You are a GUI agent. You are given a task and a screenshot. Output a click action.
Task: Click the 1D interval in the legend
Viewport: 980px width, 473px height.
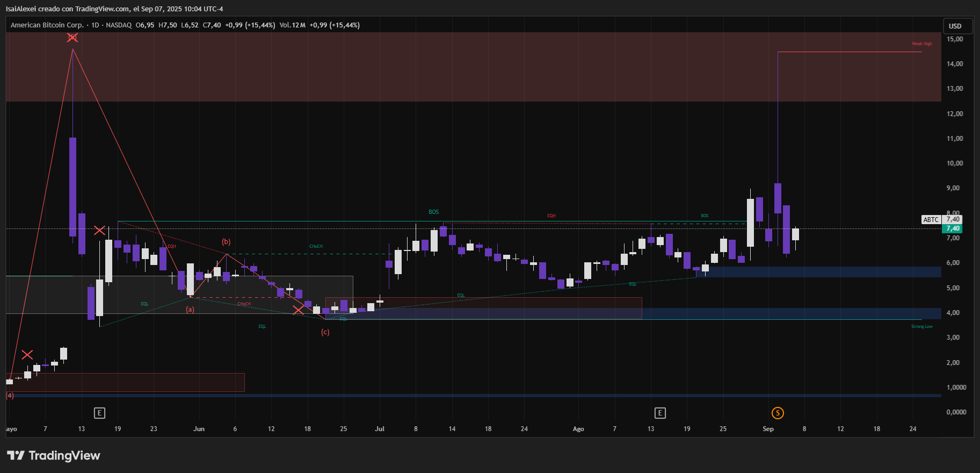pos(95,25)
